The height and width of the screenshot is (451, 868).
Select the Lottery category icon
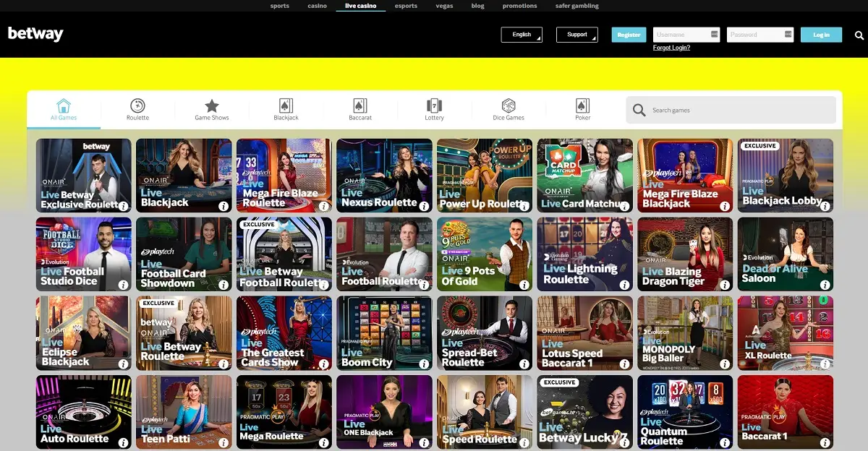click(434, 106)
